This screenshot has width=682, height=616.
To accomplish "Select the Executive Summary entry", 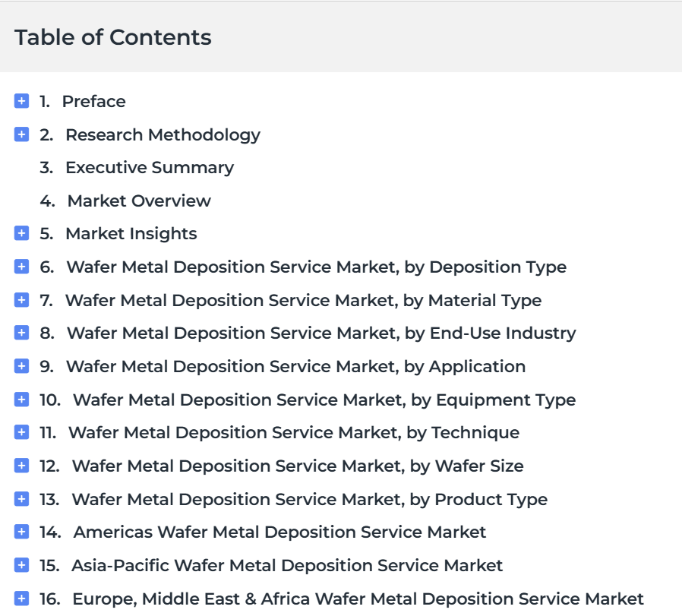I will coord(149,168).
